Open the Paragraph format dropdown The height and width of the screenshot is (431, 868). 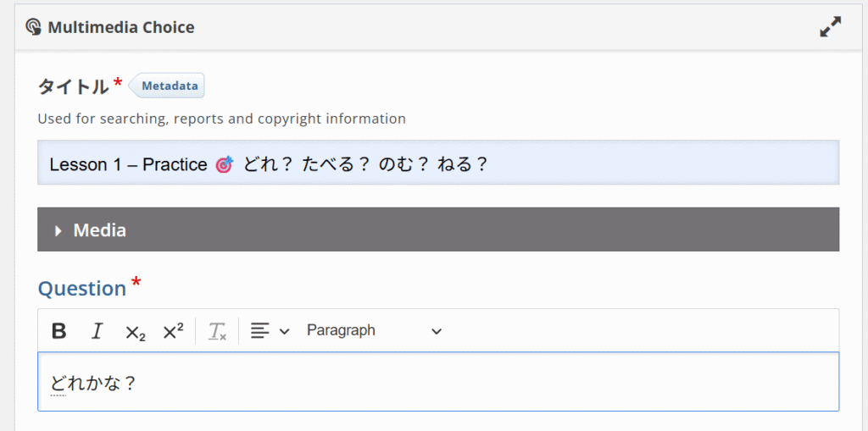tap(374, 330)
